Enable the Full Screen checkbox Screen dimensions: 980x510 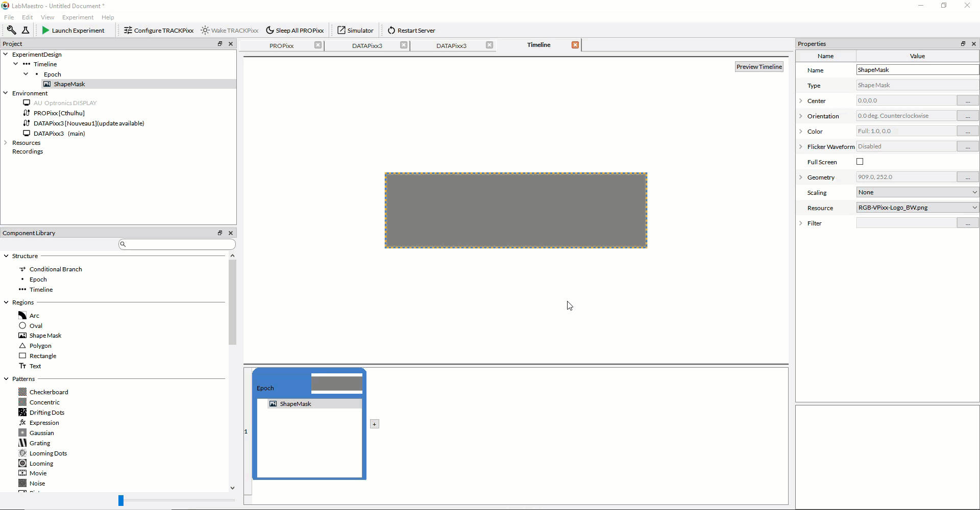[860, 162]
